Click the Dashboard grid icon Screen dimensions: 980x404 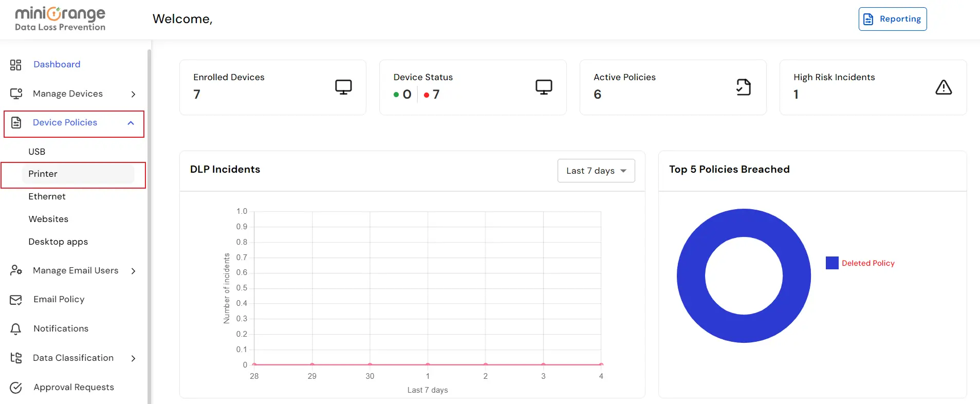[16, 65]
